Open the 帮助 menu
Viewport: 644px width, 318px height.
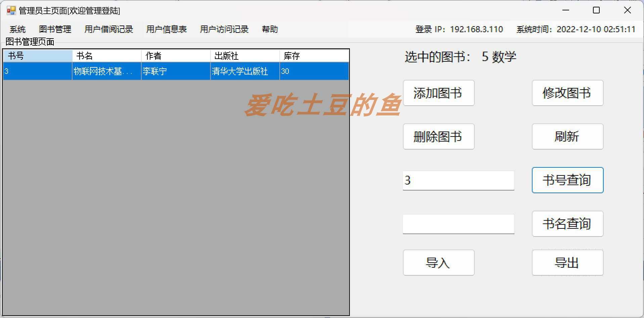(270, 30)
